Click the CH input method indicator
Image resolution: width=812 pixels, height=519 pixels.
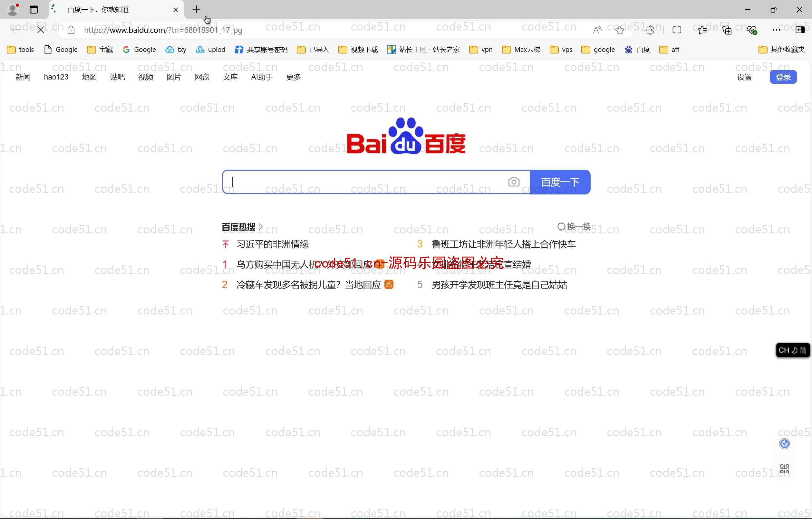792,350
